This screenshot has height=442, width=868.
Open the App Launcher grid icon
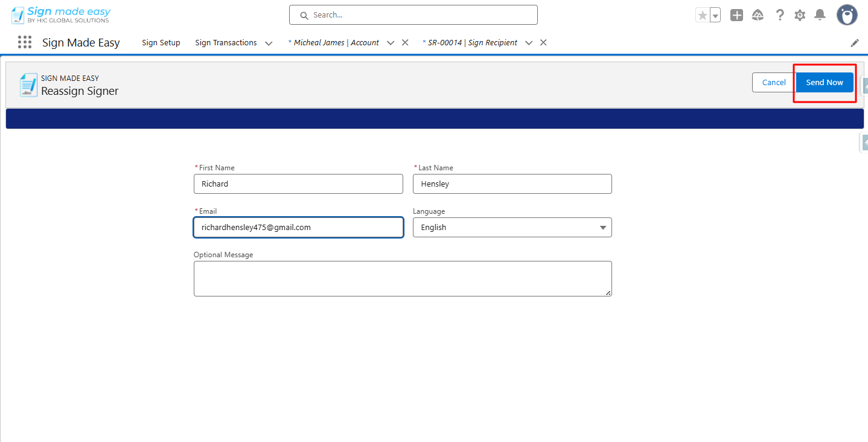[25, 42]
